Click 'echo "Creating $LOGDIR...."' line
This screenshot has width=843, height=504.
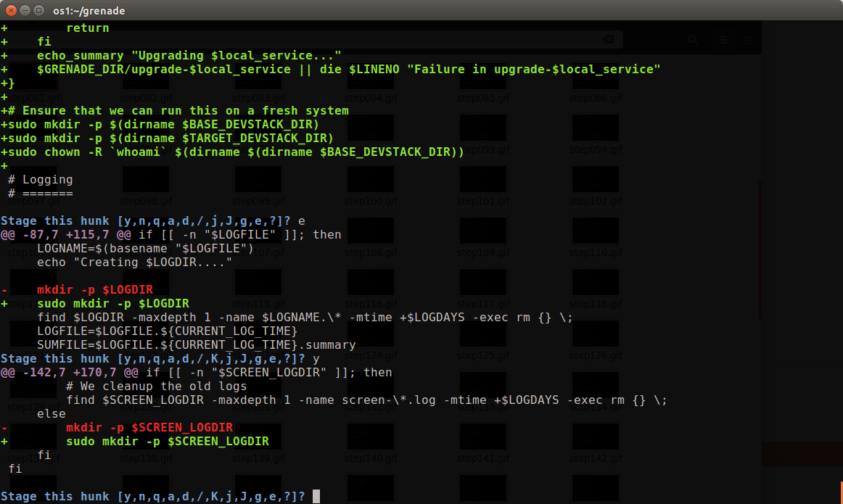(134, 263)
